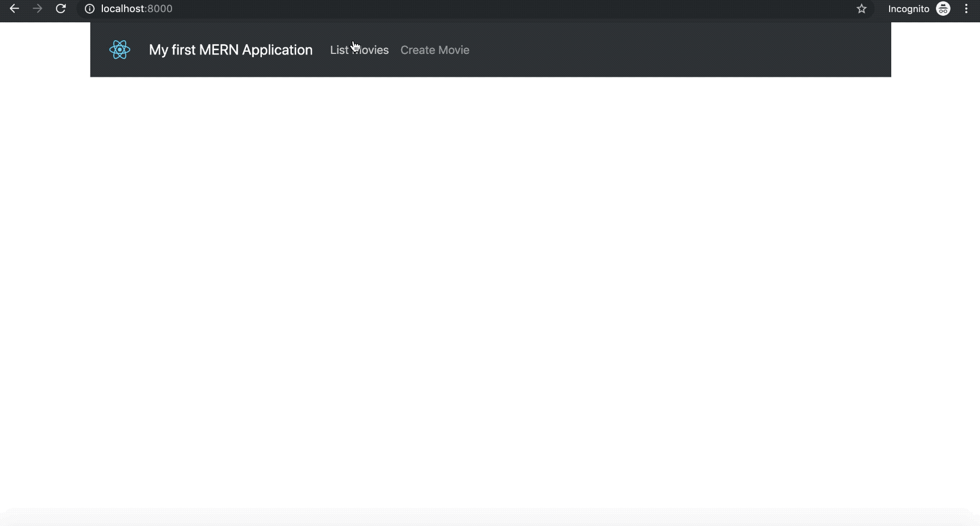Click the browser forward arrow

37,9
